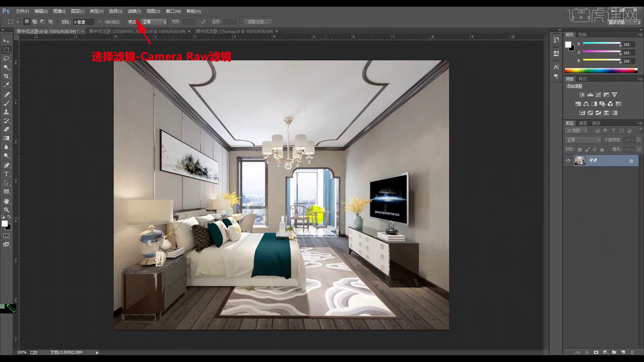Open the Filter menu
Viewport: 644px width, 362px height.
coord(134,11)
